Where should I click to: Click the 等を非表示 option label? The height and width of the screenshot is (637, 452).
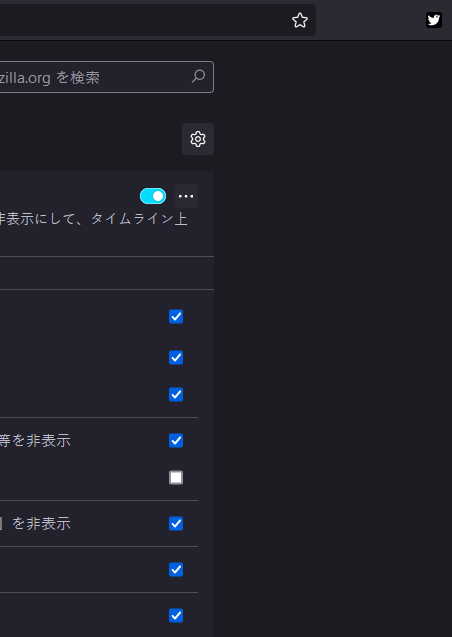click(x=35, y=440)
